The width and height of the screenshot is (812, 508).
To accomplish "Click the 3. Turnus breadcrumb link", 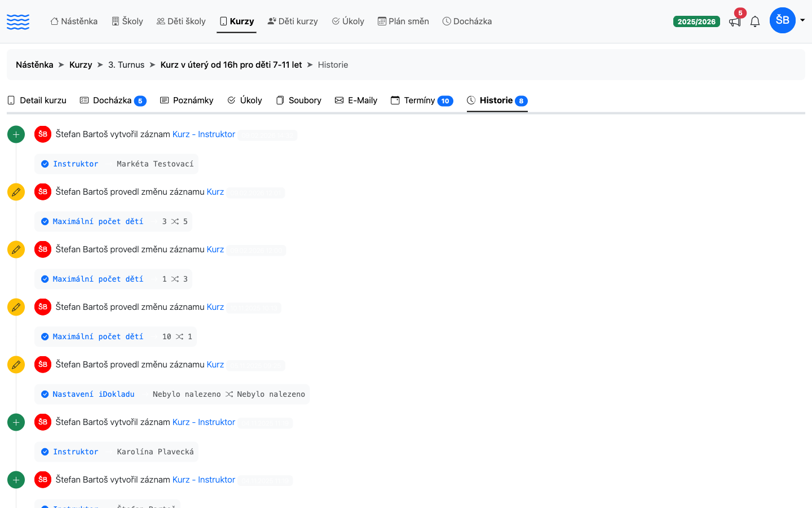I will (x=126, y=65).
